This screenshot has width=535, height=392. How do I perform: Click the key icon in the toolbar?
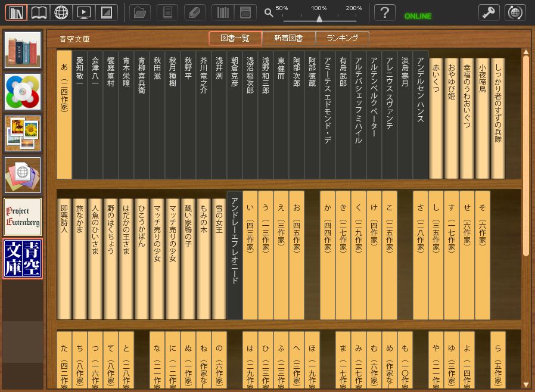click(489, 13)
